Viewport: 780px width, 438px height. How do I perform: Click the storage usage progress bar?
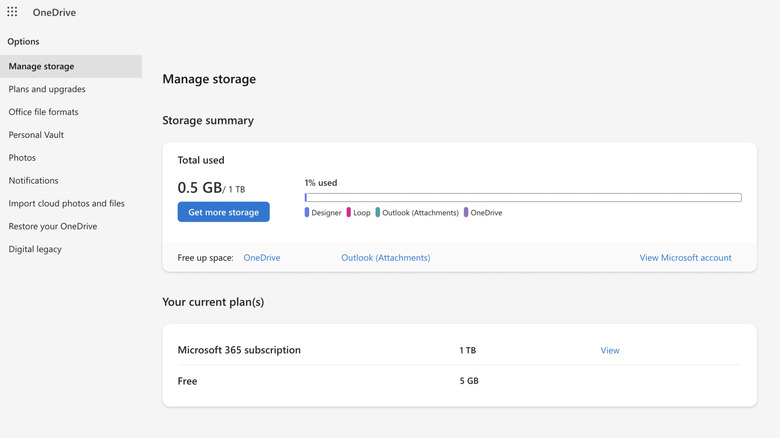click(x=523, y=198)
